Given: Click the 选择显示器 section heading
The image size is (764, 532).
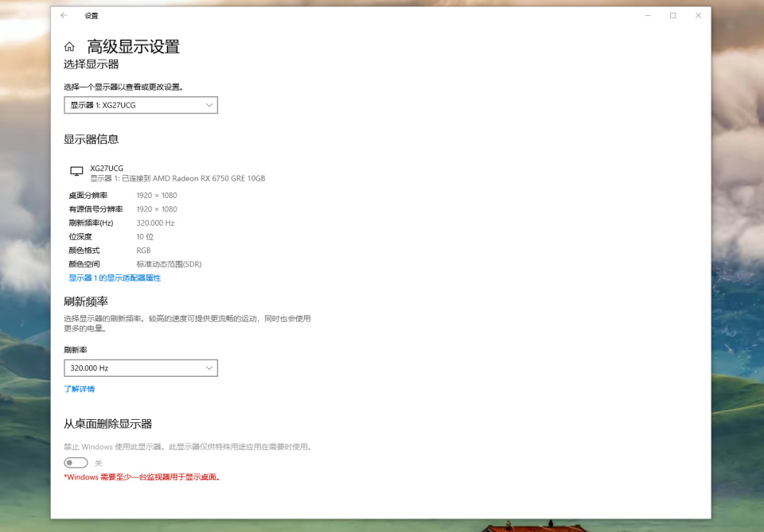Looking at the screenshot, I should 91,64.
